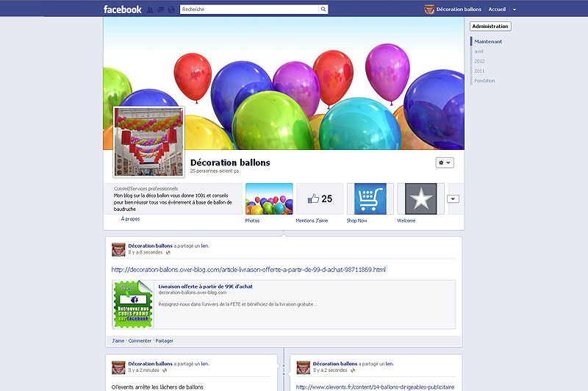
Task: Open the gear settings dropdown on the page
Action: (x=445, y=162)
